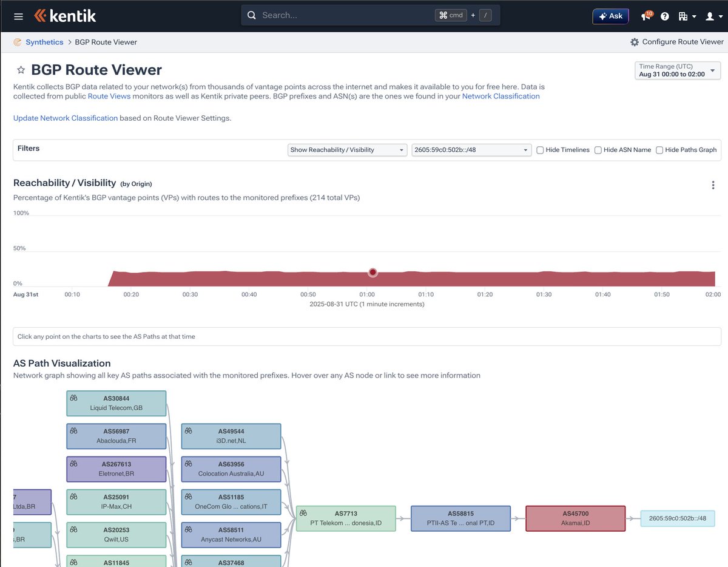This screenshot has width=728, height=567.
Task: Click binoculars icon on AS20253 node
Action: click(x=73, y=529)
